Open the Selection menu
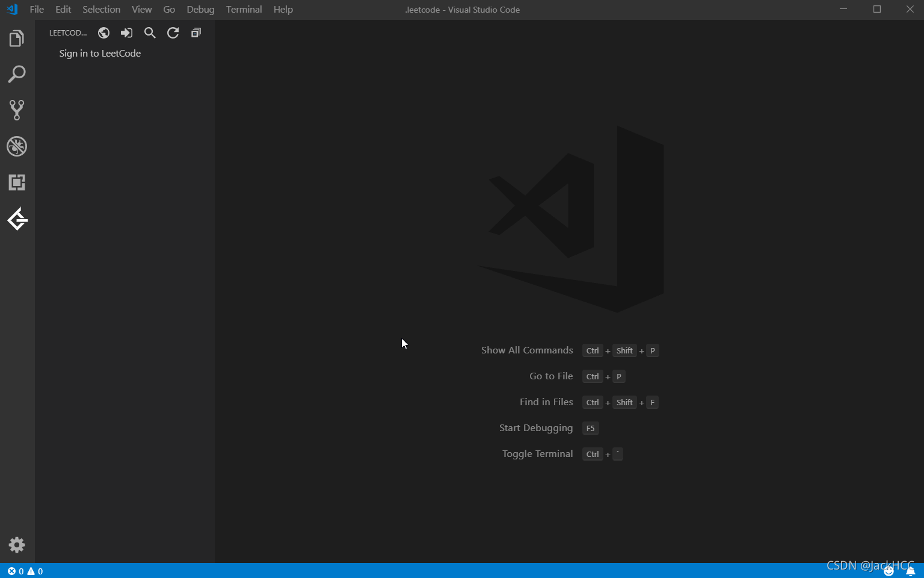924x578 pixels. pos(101,10)
